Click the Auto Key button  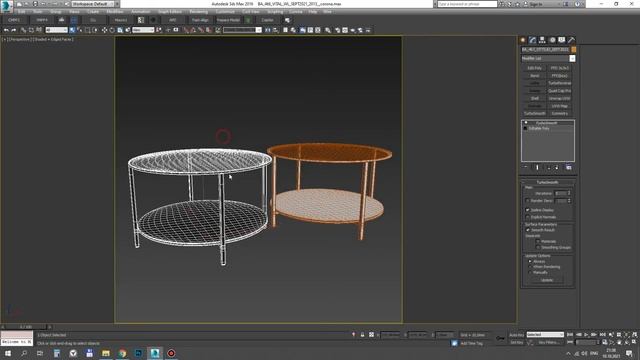pos(516,335)
